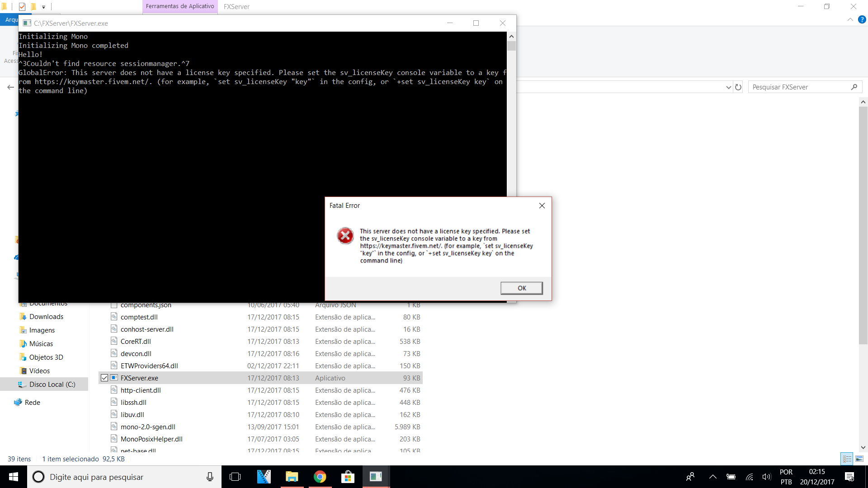Click the Task View icon
Screen dimensions: 868x488
coord(235,477)
